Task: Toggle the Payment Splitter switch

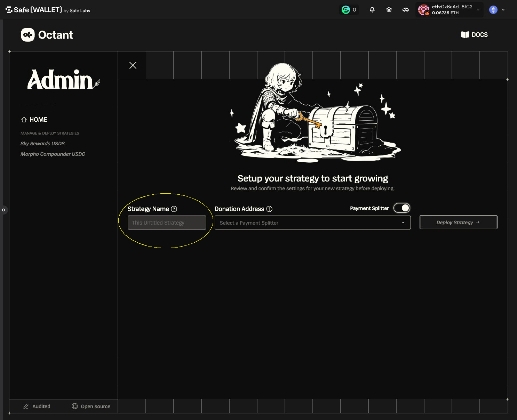Action: (x=402, y=208)
